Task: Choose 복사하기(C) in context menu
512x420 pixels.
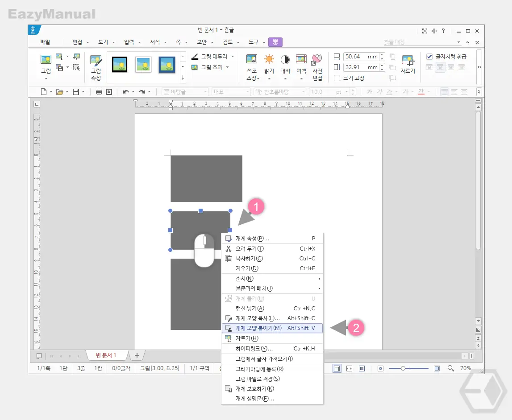Action: coord(272,259)
